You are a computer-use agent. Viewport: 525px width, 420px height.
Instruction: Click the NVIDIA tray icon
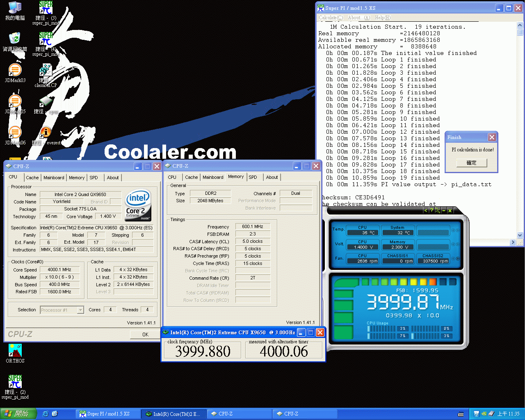[x=484, y=414]
